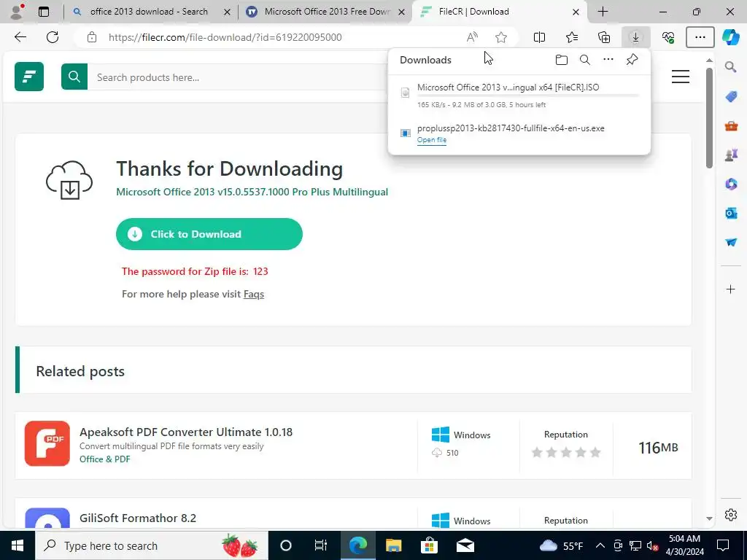Open the blue paper plane sidebar icon
The image size is (747, 560).
tap(731, 242)
